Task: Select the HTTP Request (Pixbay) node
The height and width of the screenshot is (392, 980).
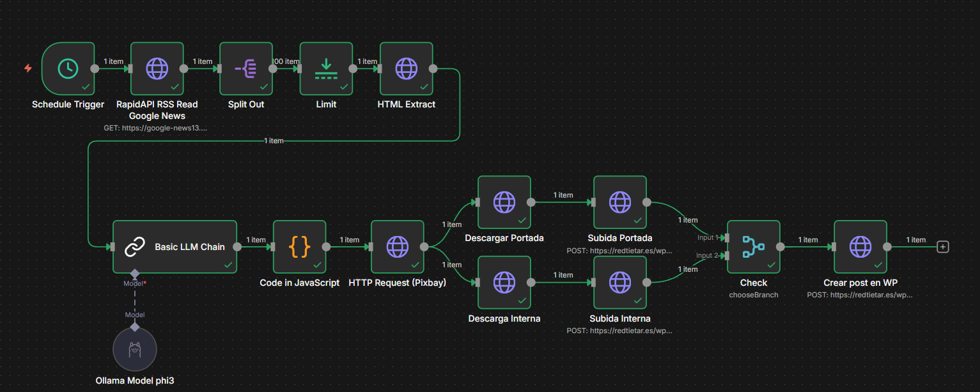Action: click(398, 247)
